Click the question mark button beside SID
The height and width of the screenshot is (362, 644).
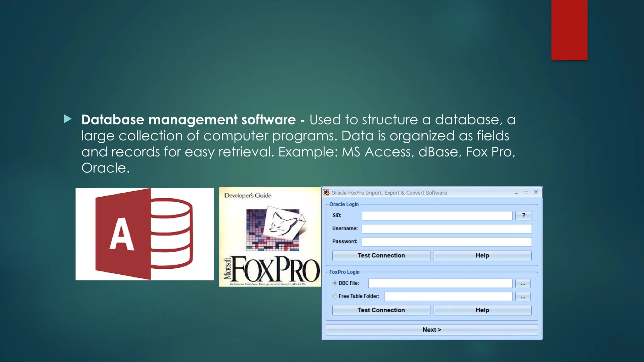(523, 216)
